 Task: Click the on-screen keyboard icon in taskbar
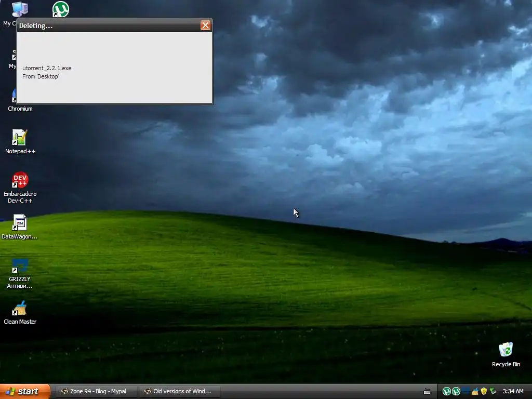427,392
